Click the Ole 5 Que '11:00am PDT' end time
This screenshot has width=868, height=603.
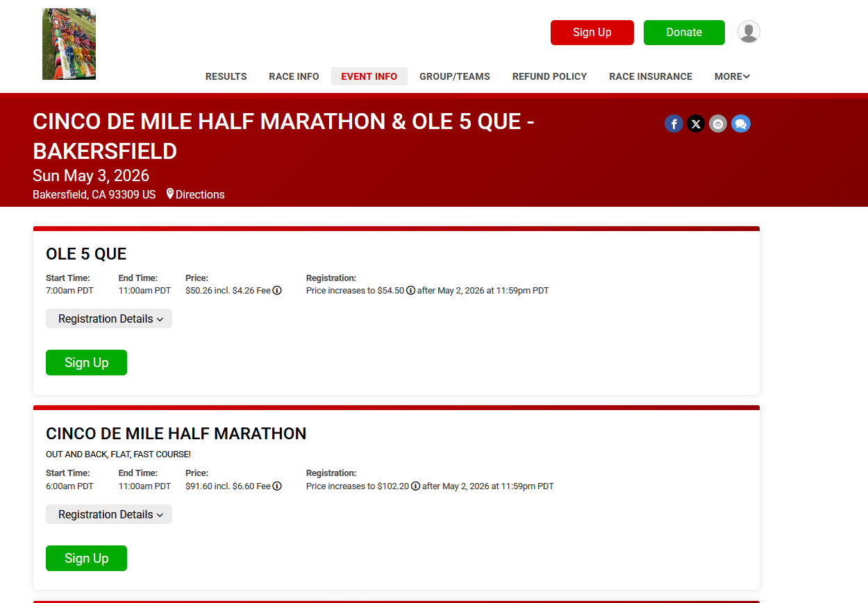[x=144, y=291]
